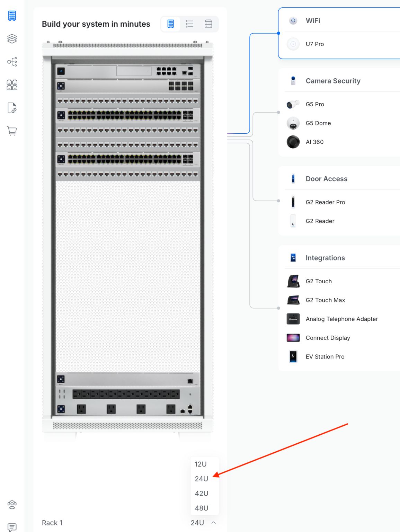Click the WiFi section title
400x532 pixels.
point(313,20)
